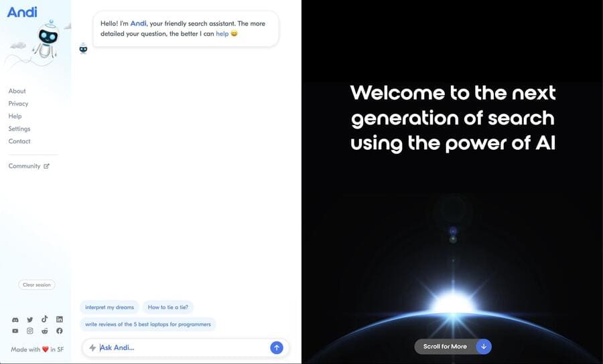The image size is (603, 364).
Task: Open the Privacy page
Action: pyautogui.click(x=19, y=104)
